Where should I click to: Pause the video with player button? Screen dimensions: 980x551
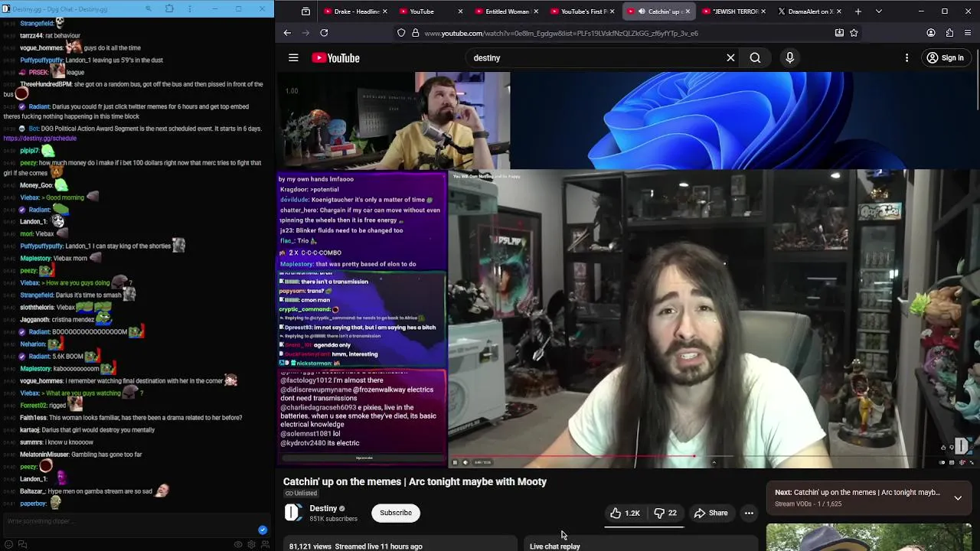pyautogui.click(x=455, y=462)
